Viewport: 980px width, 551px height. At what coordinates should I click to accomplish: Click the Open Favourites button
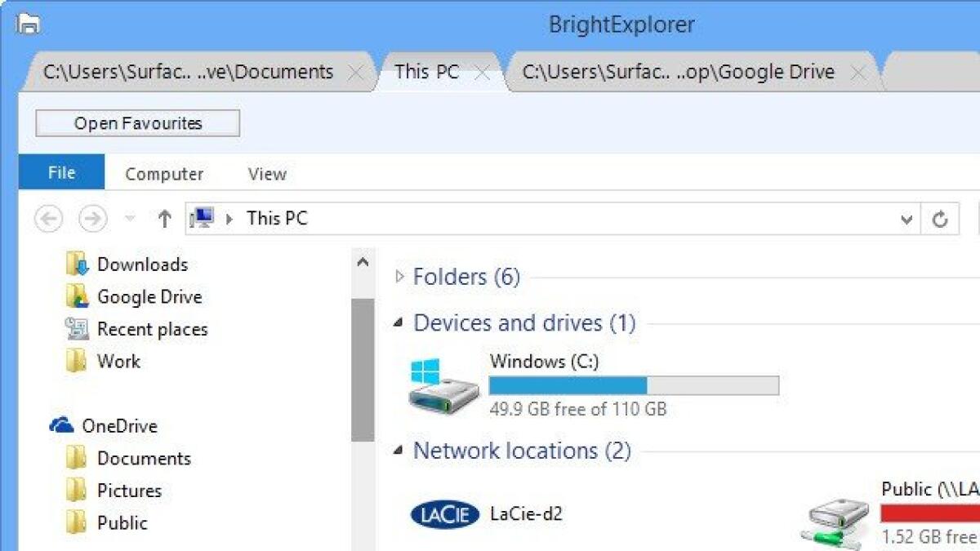(136, 123)
